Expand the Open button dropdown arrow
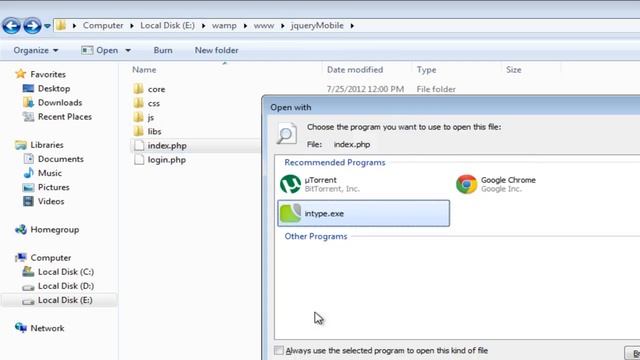The width and height of the screenshot is (640, 360). click(x=128, y=51)
